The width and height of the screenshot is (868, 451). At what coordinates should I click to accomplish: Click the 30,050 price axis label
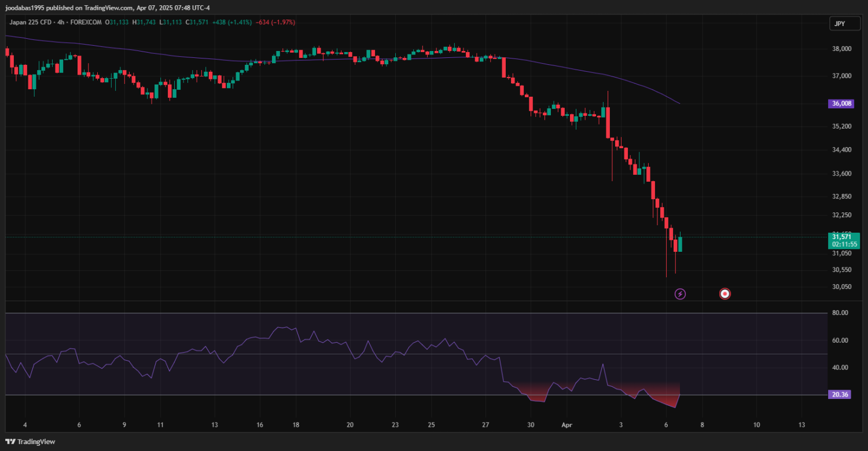(x=842, y=287)
